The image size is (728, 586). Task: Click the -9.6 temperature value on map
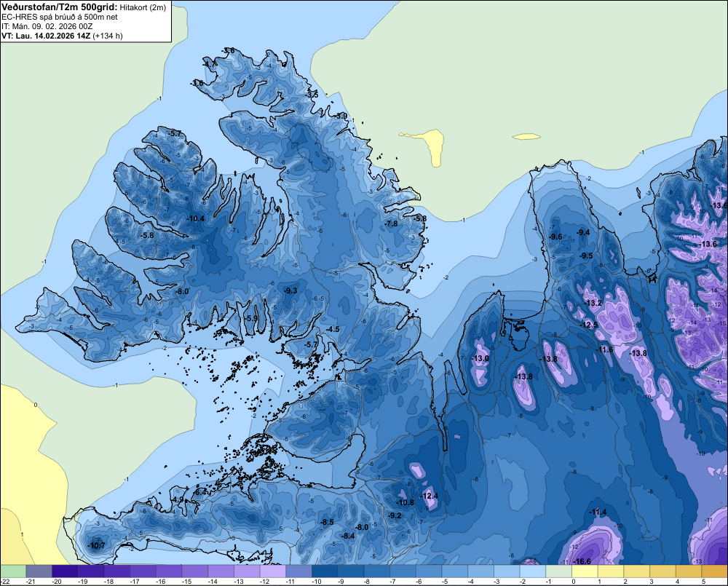(555, 237)
